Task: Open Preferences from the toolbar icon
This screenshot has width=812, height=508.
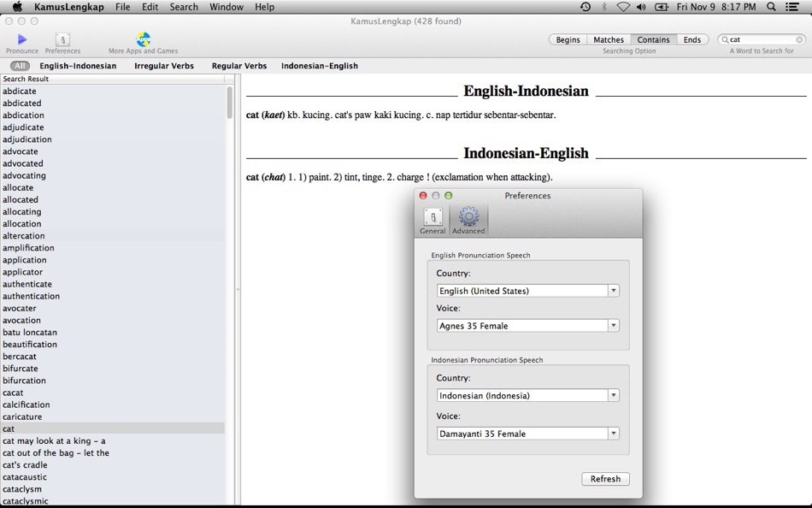Action: click(62, 38)
